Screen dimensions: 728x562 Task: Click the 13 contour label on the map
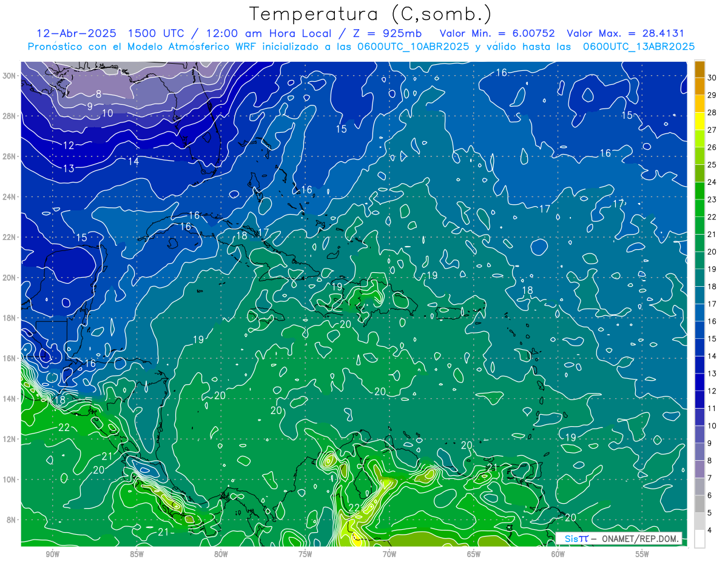[69, 169]
